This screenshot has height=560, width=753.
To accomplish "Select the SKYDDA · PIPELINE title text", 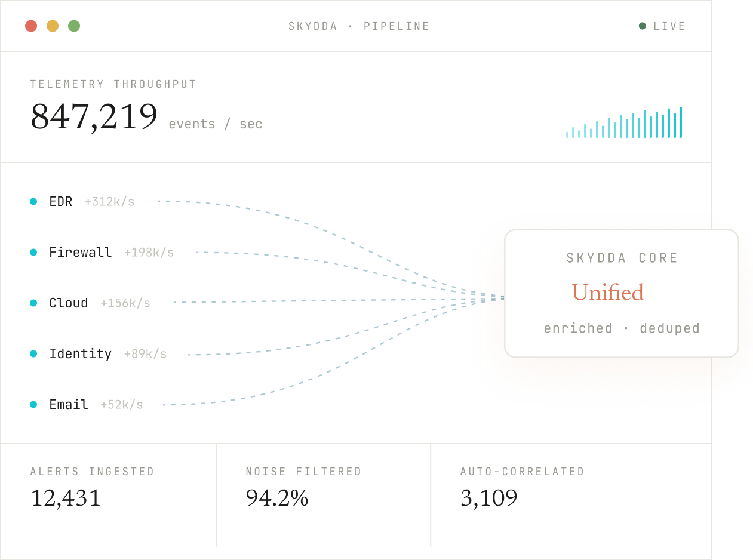I will point(359,26).
